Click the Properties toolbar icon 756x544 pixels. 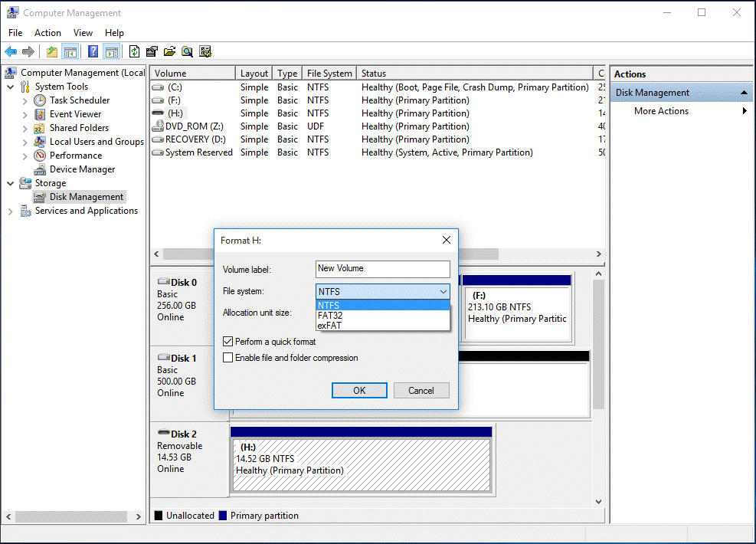(152, 51)
